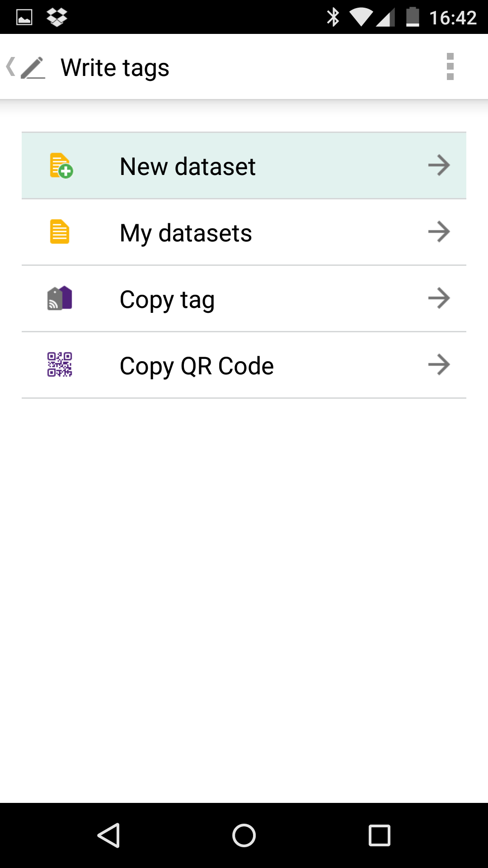Tap the New dataset document-plus icon
This screenshot has height=868, width=488.
61,165
